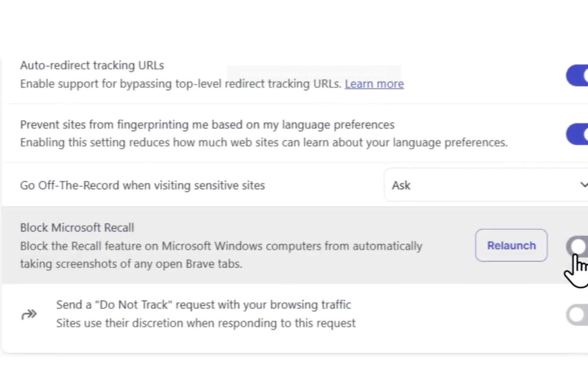Click the arrow icon beside Do Not Track
Viewport: 588px width, 392px height.
pos(29,315)
